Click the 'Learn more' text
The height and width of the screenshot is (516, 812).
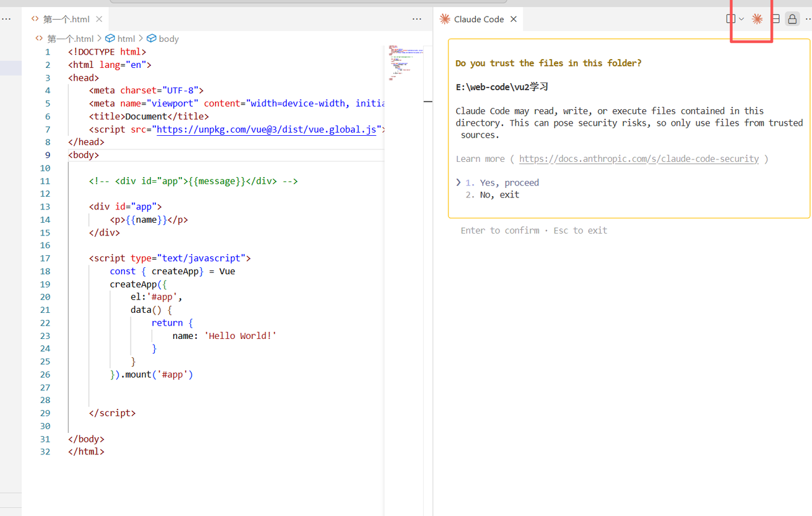[480, 159]
